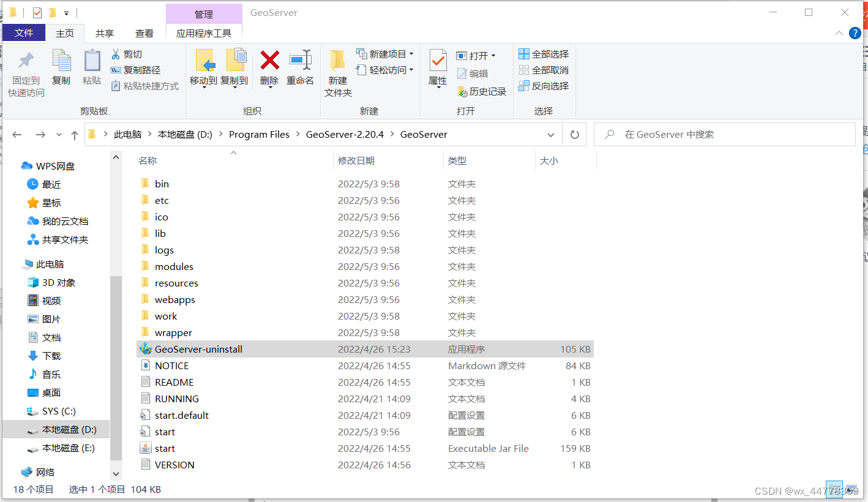Sort by the Type (类型) column header
Screen dimensions: 868x502
[457, 161]
